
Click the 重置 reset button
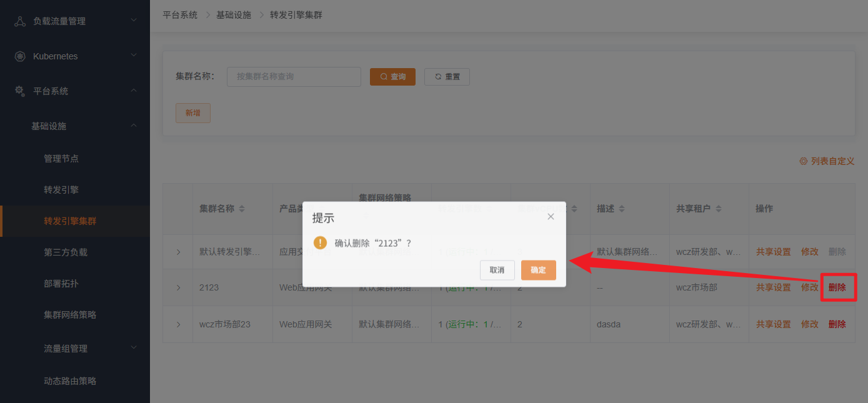click(447, 77)
